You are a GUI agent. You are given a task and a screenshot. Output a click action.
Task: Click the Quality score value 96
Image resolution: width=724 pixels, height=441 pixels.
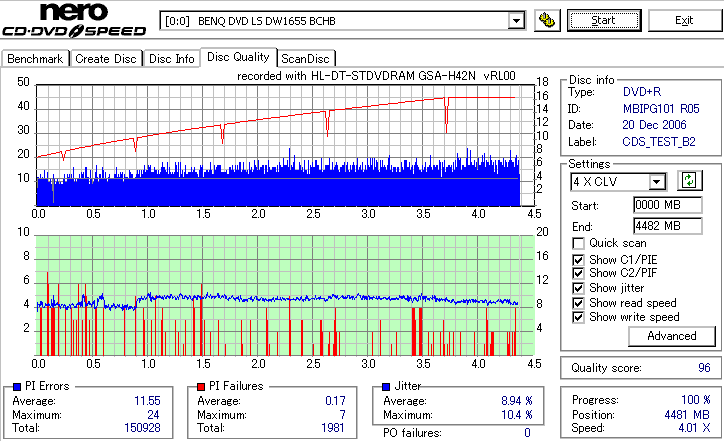[x=704, y=368]
